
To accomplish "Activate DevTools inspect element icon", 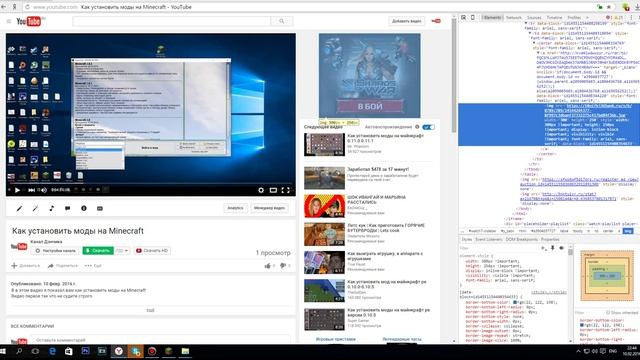I will point(464,18).
